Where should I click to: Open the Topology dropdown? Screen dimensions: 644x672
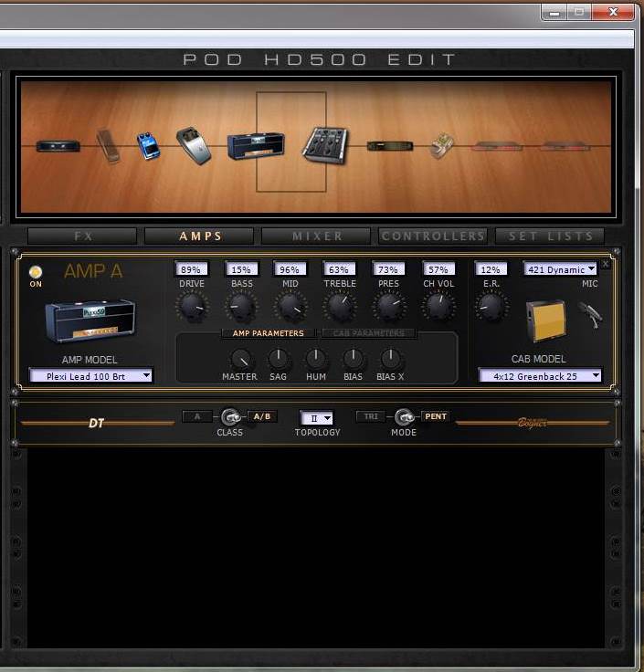[317, 418]
